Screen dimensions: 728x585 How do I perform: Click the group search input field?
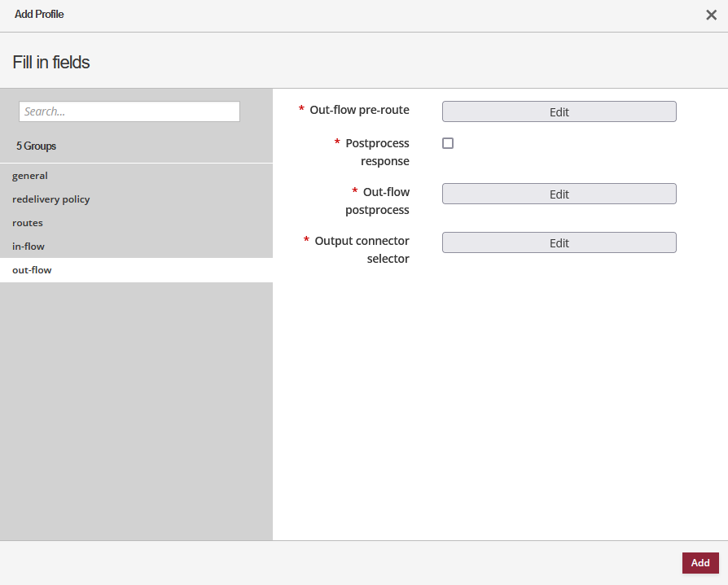pos(129,111)
